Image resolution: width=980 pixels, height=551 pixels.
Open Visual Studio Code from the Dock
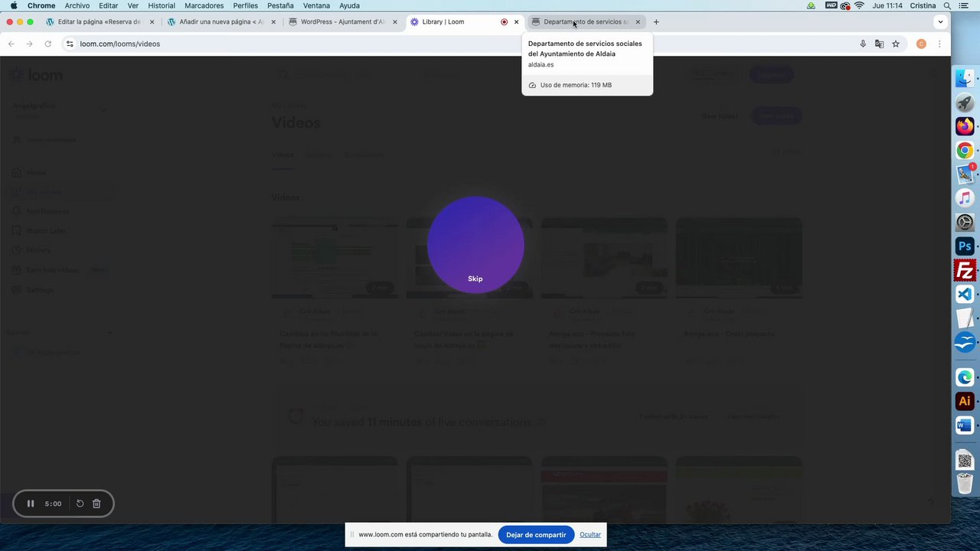tap(965, 295)
